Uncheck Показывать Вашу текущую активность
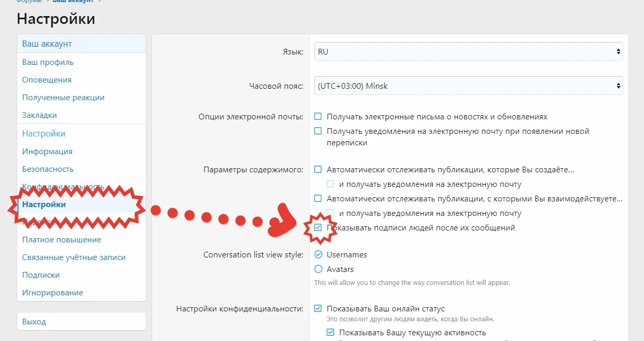Image resolution: width=644 pixels, height=341 pixels. pos(331,333)
